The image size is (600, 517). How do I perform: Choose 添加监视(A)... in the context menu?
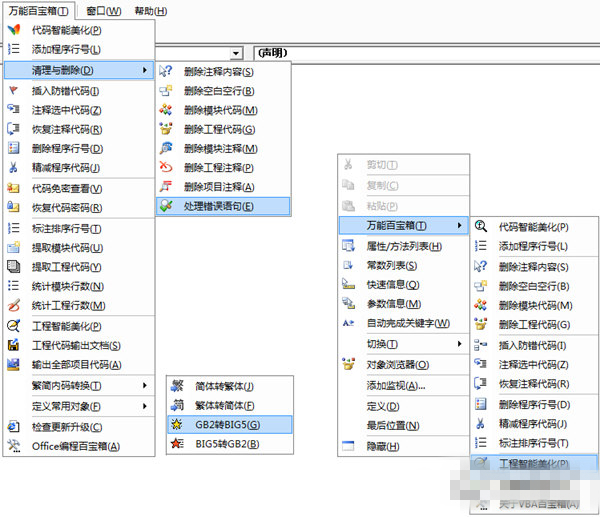click(404, 386)
